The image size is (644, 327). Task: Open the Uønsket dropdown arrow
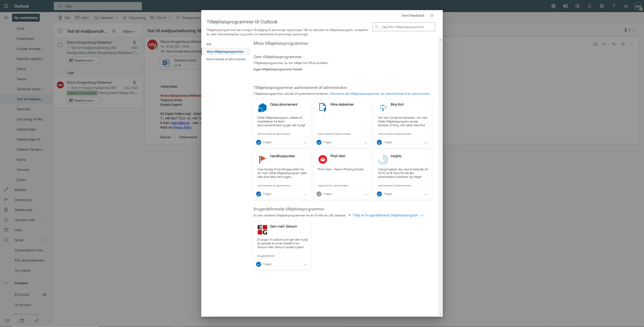116,18
